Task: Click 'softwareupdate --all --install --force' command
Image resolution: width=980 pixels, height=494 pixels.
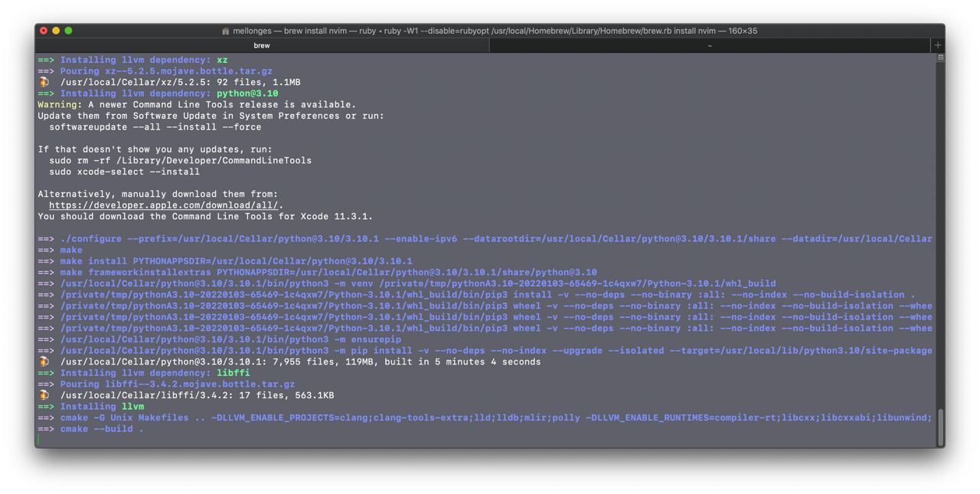Action: tap(155, 127)
